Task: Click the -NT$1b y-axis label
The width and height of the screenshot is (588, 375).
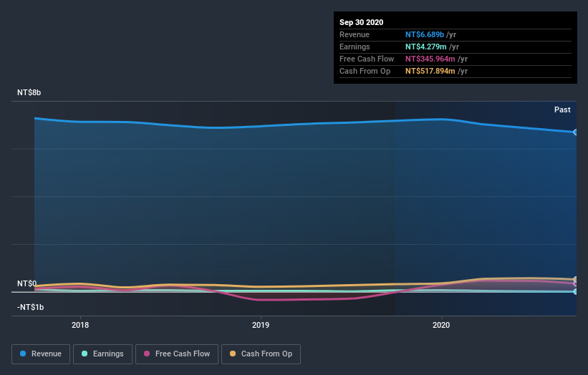Action: click(30, 307)
